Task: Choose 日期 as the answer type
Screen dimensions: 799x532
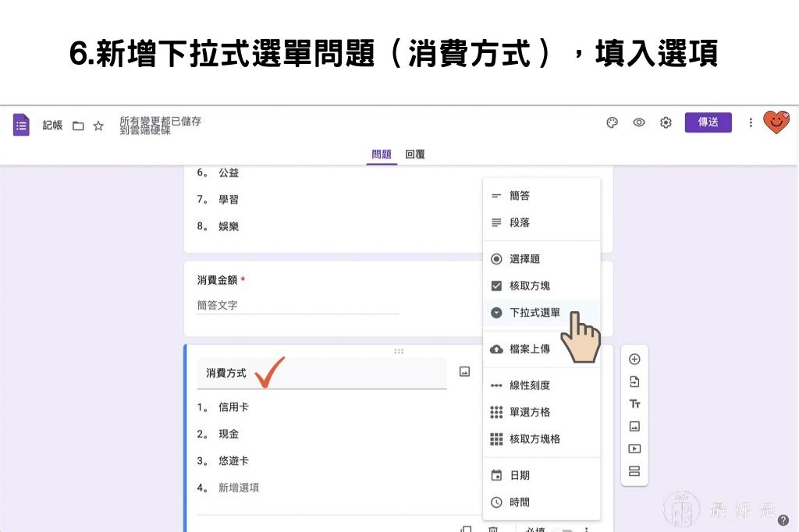Action: pyautogui.click(x=520, y=474)
